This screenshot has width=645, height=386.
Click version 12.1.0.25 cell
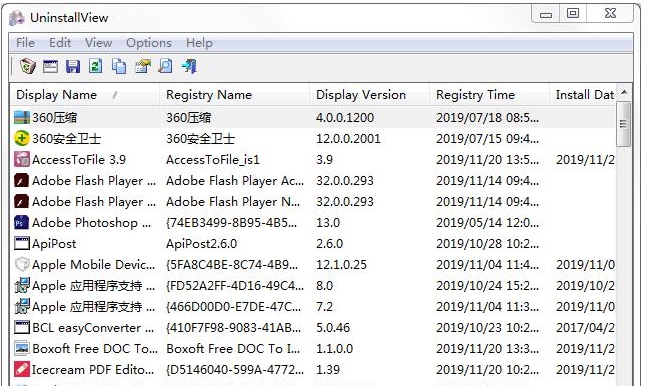[x=341, y=265]
